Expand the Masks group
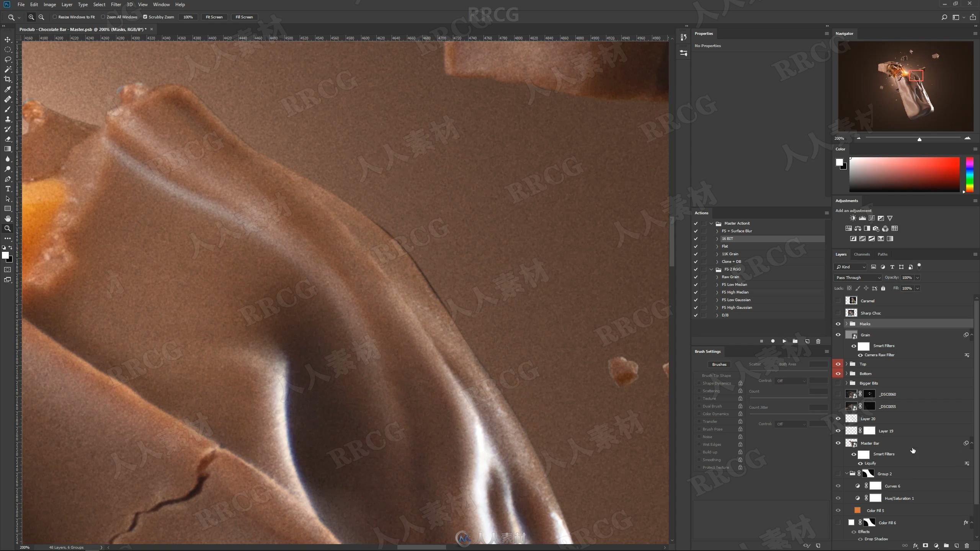The height and width of the screenshot is (551, 980). point(846,324)
